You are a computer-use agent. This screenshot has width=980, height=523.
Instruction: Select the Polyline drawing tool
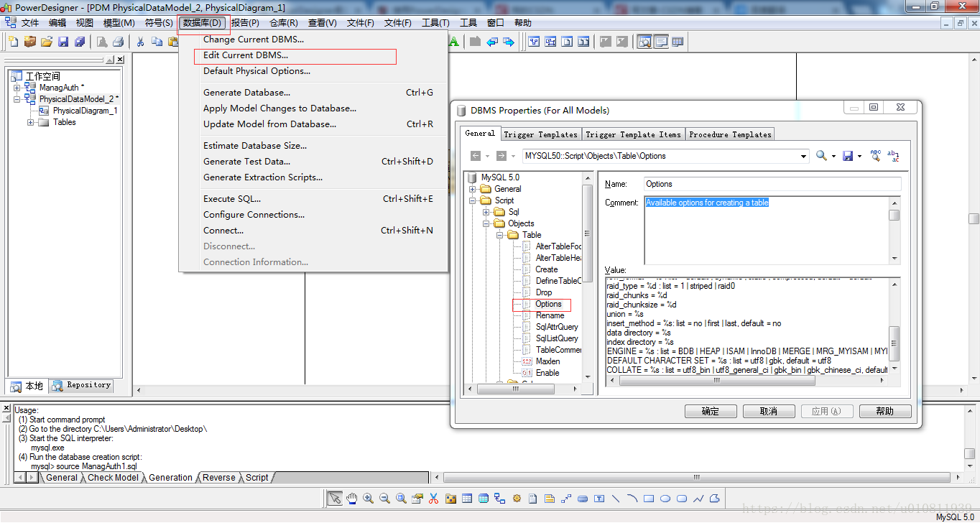pos(698,498)
